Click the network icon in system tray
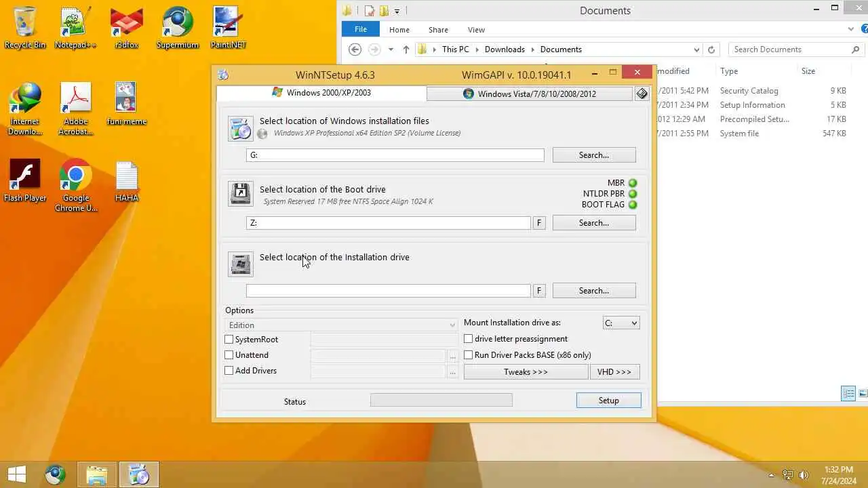Image resolution: width=868 pixels, height=488 pixels. (788, 475)
